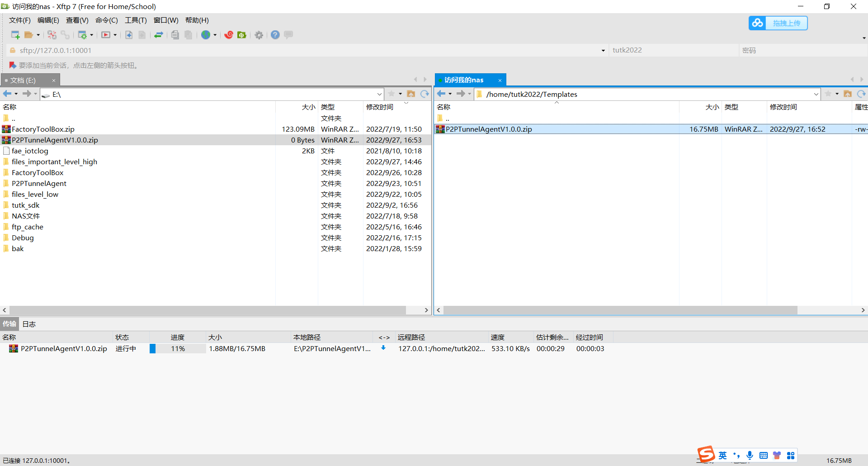The image size is (868, 466).
Task: Close the 文档 (E:) local tab
Action: [54, 81]
